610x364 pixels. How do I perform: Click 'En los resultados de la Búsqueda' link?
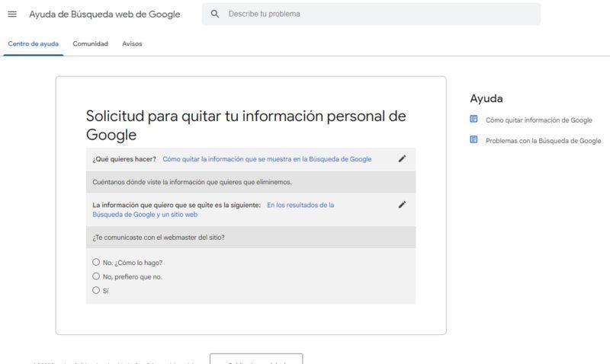pyautogui.click(x=300, y=205)
